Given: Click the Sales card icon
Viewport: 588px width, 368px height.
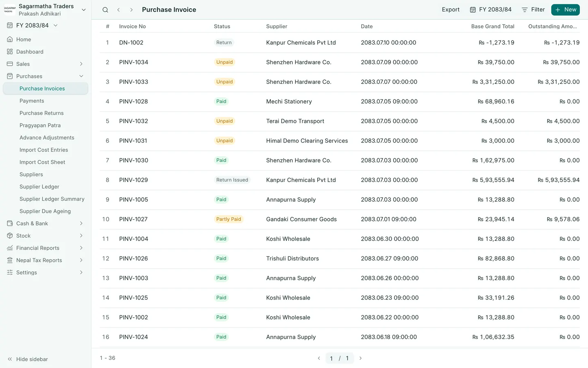Looking at the screenshot, I should [x=10, y=64].
